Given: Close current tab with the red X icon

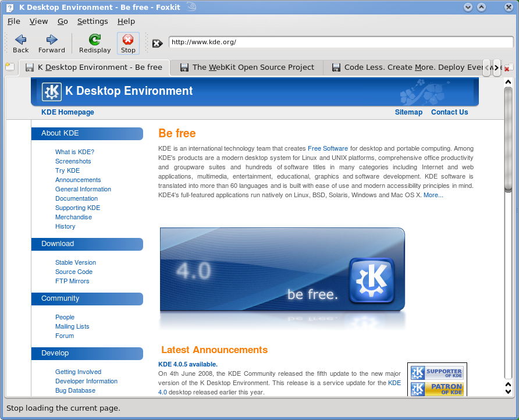Looking at the screenshot, I should (x=508, y=67).
